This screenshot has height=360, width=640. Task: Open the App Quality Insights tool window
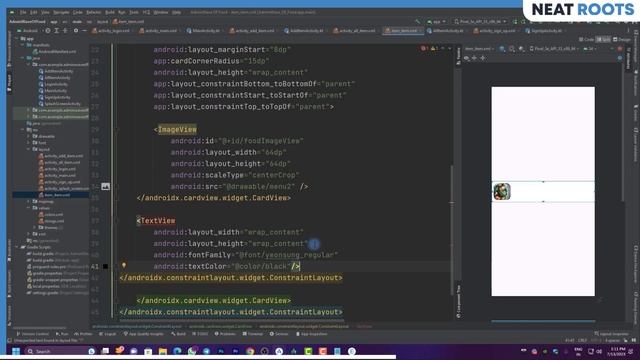144,334
